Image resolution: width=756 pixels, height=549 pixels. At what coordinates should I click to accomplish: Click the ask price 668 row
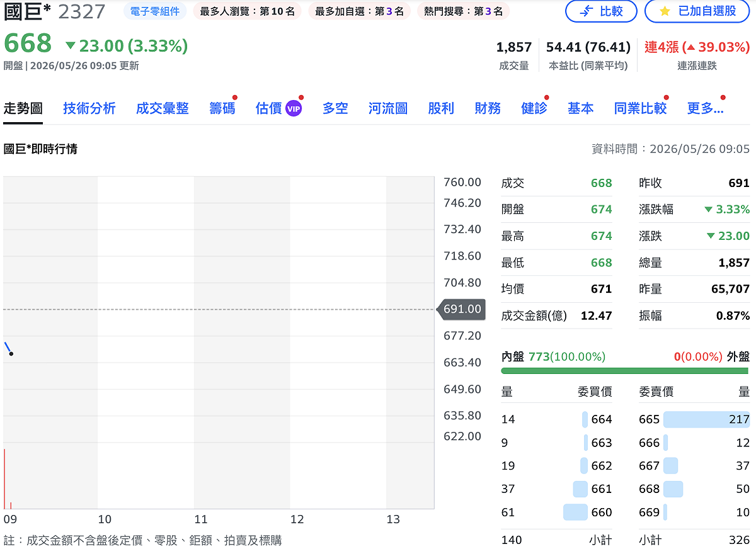[694, 489]
